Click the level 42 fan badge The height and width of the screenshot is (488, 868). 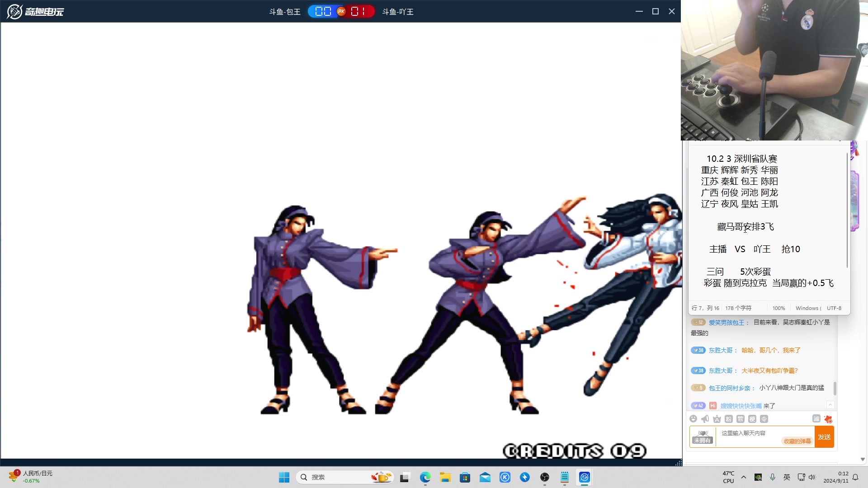(698, 405)
